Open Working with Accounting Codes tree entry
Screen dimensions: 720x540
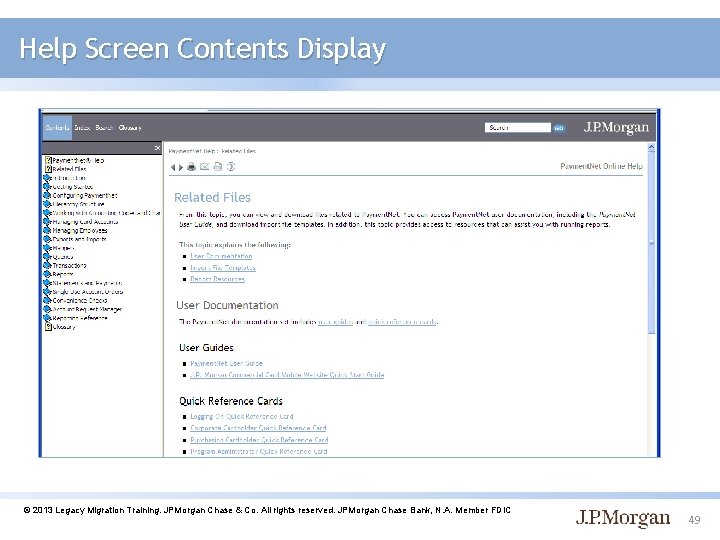coord(106,213)
